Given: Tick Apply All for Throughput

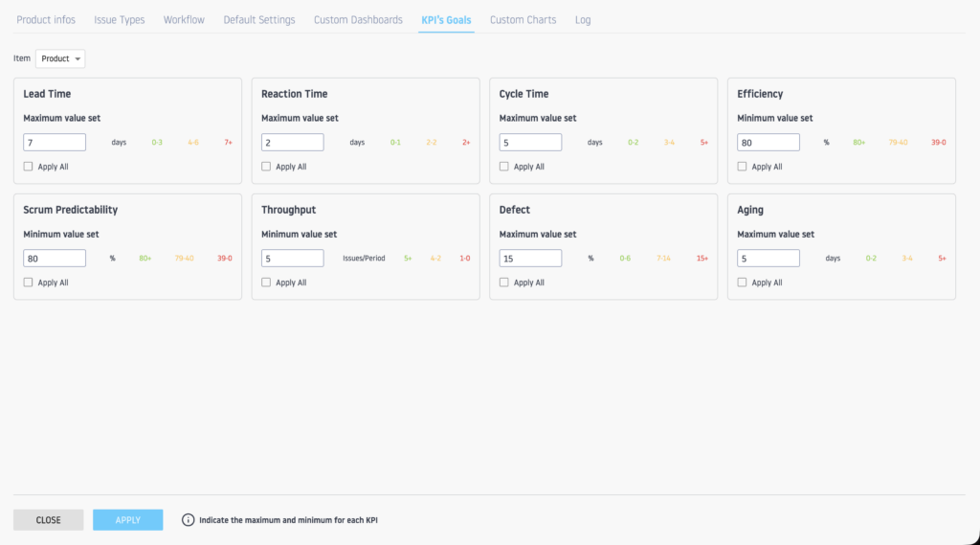Looking at the screenshot, I should (x=267, y=283).
